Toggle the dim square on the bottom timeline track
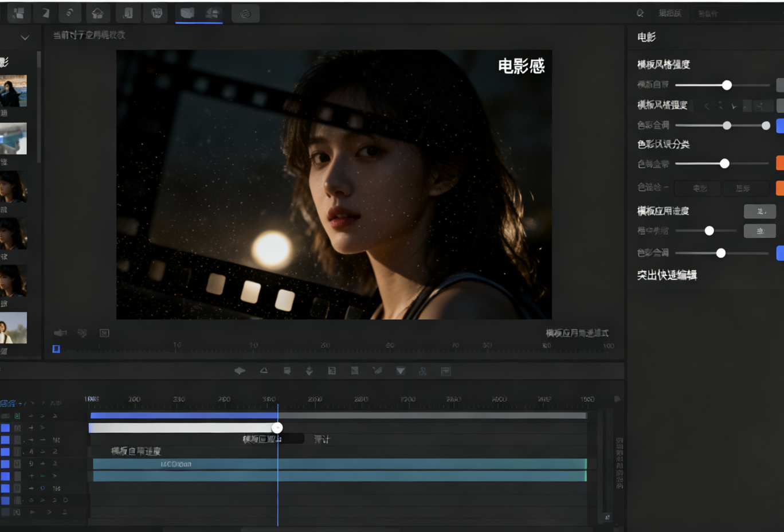This screenshot has height=532, width=784. (5, 512)
